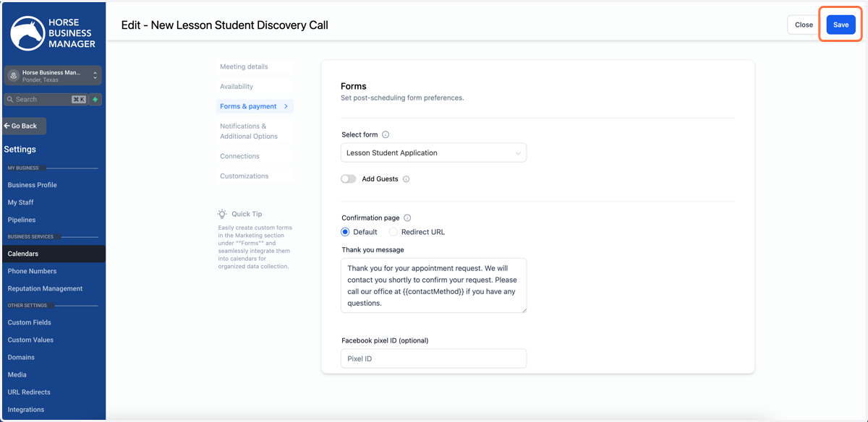This screenshot has height=422, width=868.
Task: Select the Redirect URL radio button
Action: [x=393, y=232]
